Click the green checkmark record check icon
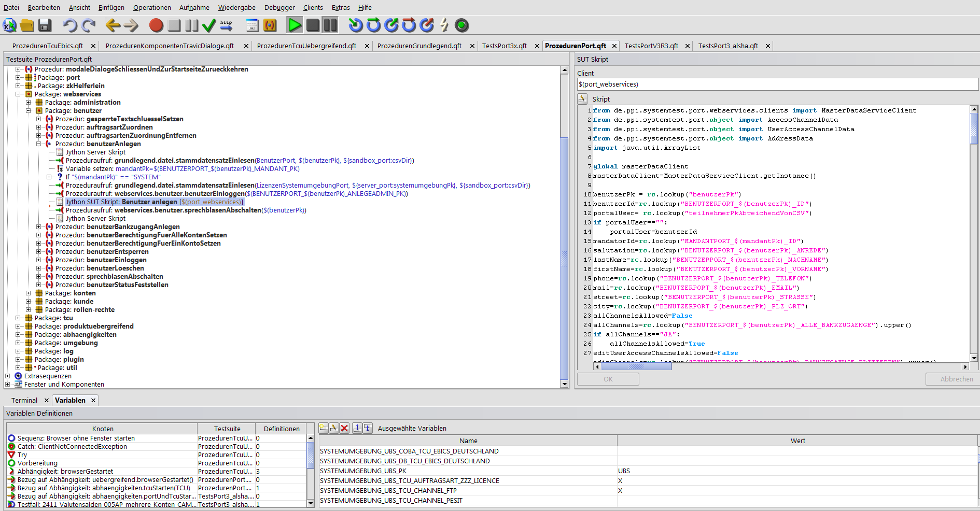 [x=209, y=25]
